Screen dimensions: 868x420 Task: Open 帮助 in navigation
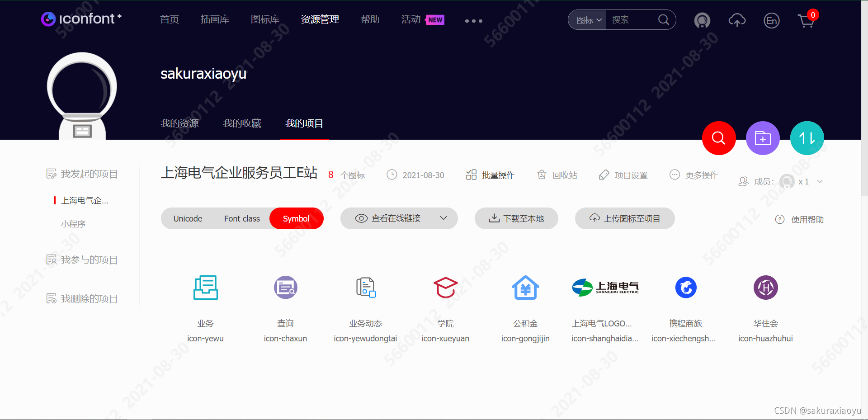coord(370,19)
